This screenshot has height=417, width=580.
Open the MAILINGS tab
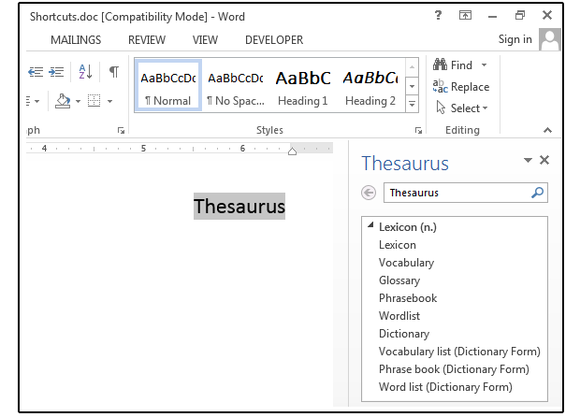tap(76, 40)
